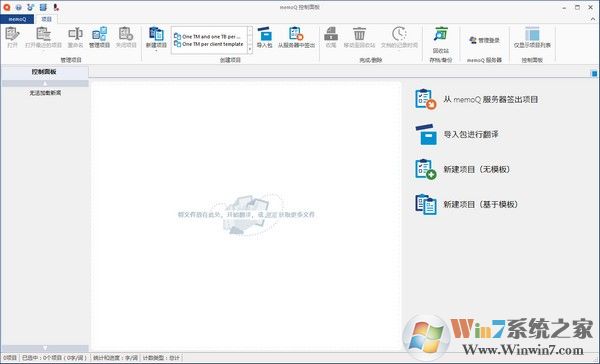Screen dimensions: 600x364
Task: Click the clipboard with green plus icon
Action: [426, 169]
